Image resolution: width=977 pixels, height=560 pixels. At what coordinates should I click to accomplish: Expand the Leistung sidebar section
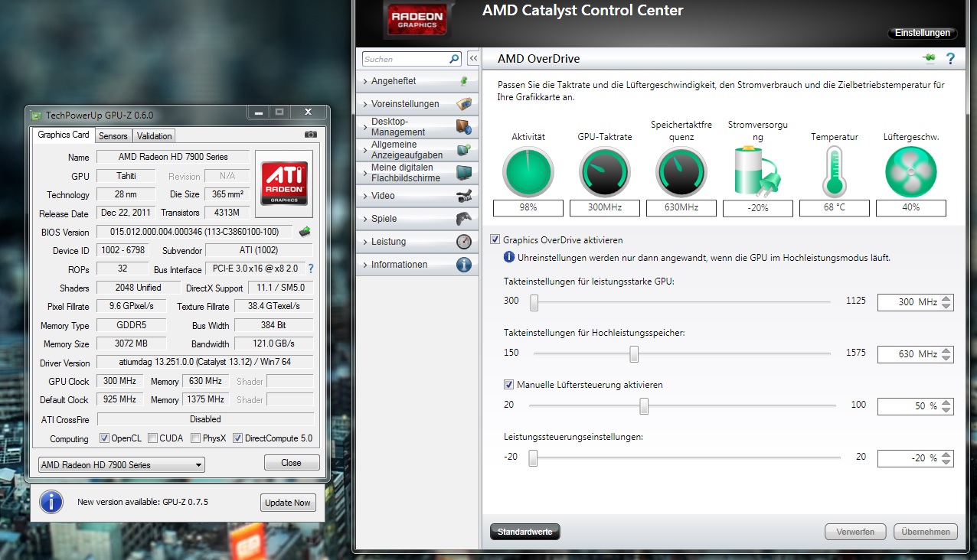click(x=418, y=242)
